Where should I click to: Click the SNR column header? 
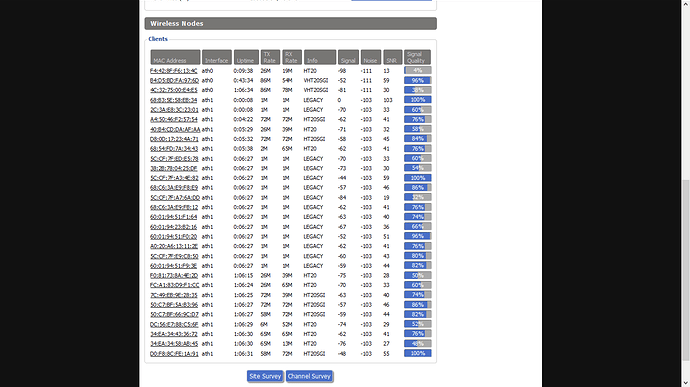pos(393,57)
